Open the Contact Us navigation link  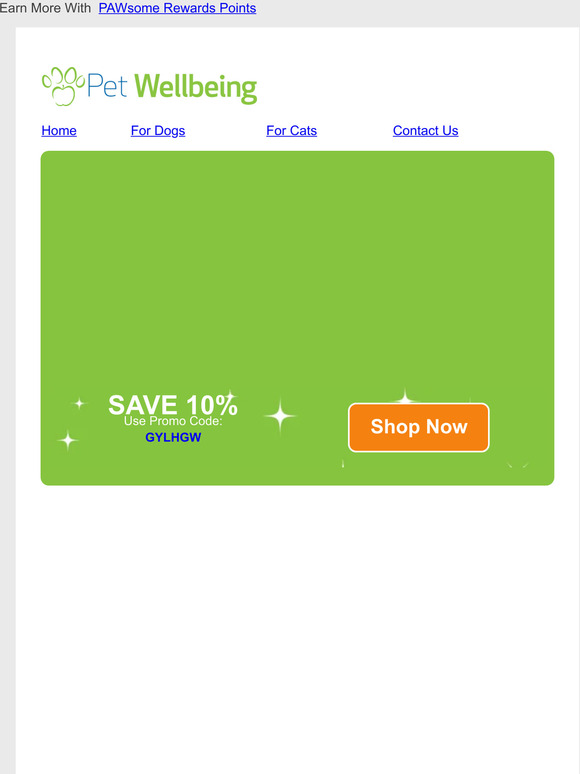425,130
